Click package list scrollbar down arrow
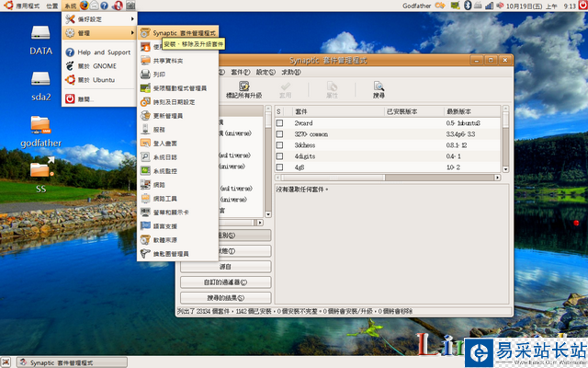 [505, 169]
